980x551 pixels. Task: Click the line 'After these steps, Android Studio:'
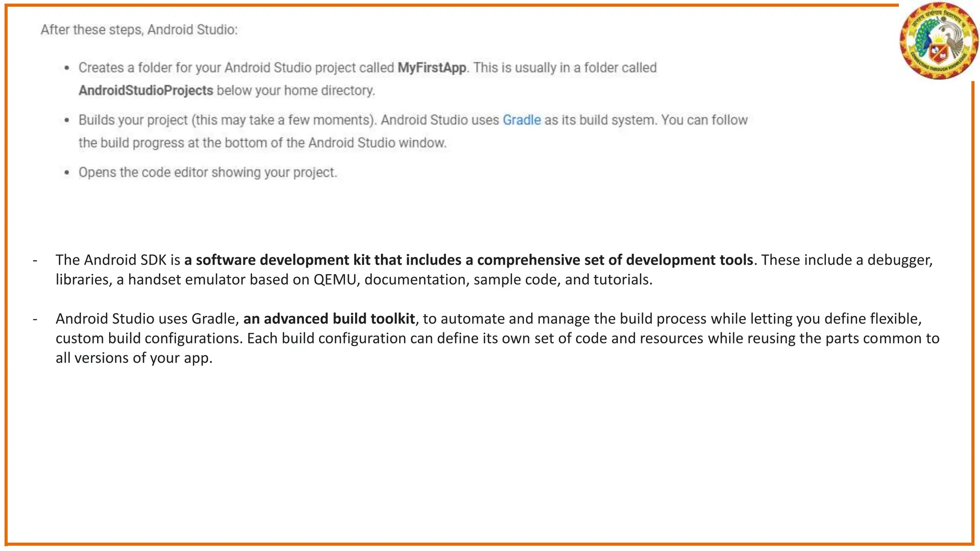coord(139,30)
